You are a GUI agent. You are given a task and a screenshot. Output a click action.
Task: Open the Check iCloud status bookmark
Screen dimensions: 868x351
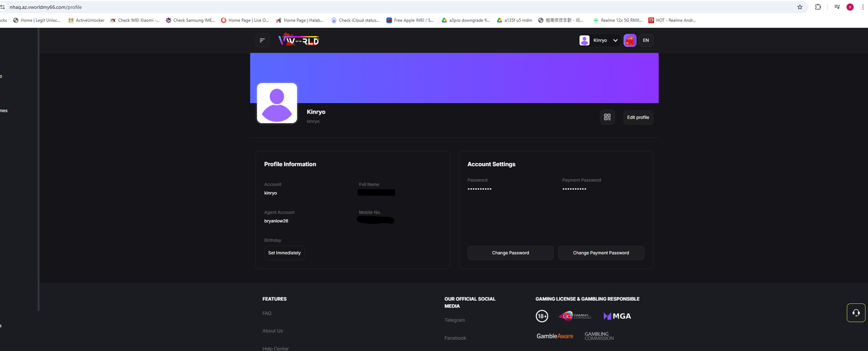[355, 20]
